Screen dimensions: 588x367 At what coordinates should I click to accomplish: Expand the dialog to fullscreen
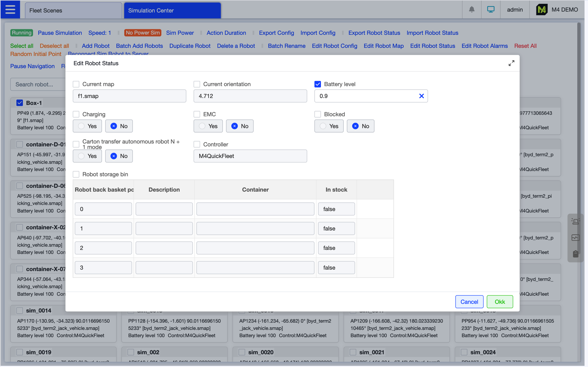[x=511, y=63]
